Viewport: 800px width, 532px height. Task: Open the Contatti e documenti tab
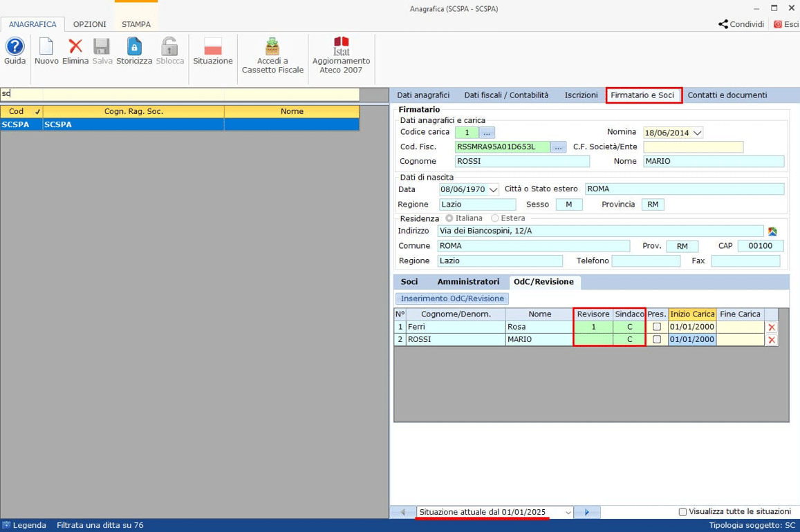pos(727,95)
